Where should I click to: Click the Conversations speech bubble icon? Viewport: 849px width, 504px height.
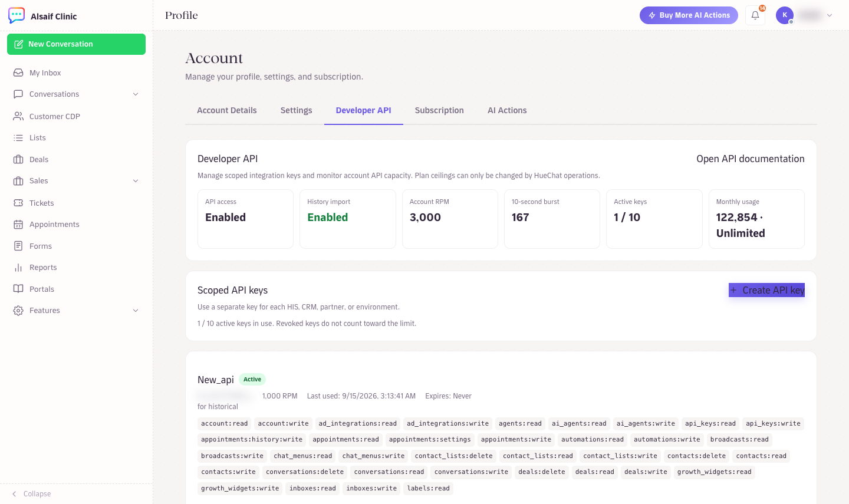click(x=18, y=94)
